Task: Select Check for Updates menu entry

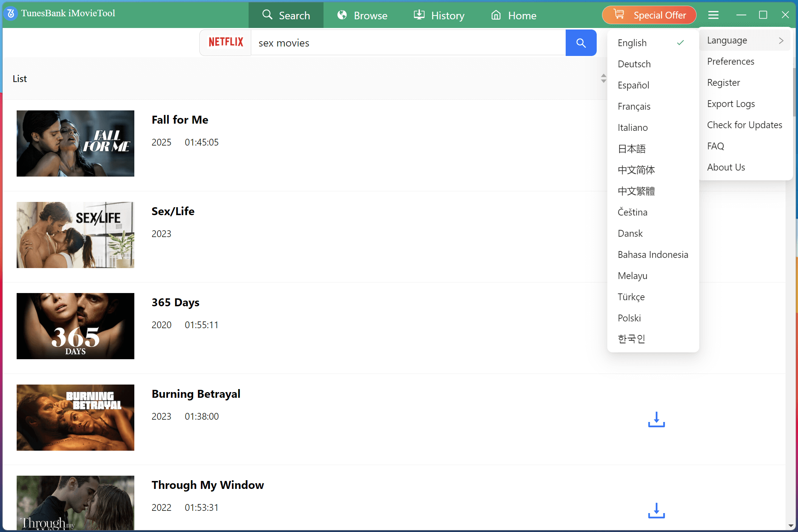Action: [744, 125]
